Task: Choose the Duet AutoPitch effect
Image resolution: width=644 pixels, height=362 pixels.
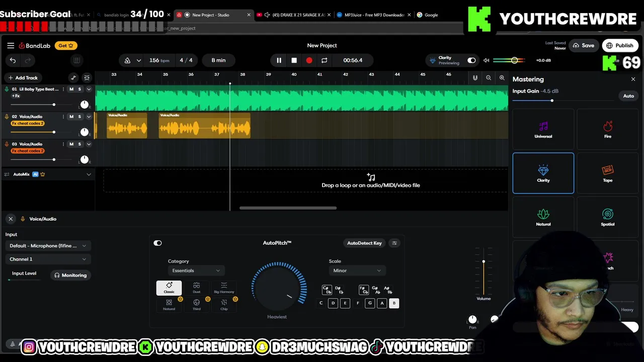Action: 197,288
